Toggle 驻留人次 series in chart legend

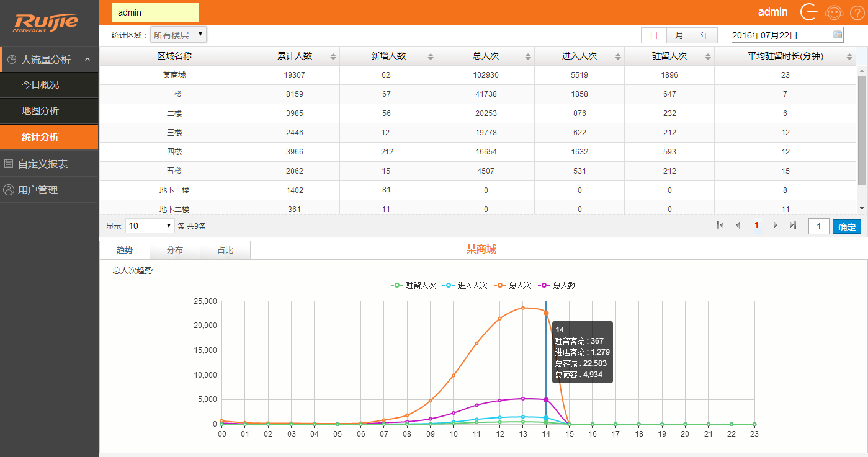pyautogui.click(x=413, y=285)
